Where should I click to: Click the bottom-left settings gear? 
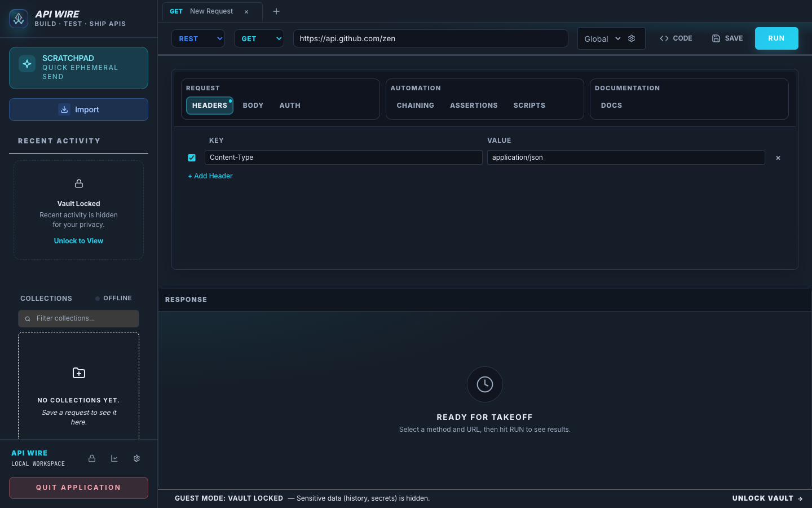pos(136,458)
